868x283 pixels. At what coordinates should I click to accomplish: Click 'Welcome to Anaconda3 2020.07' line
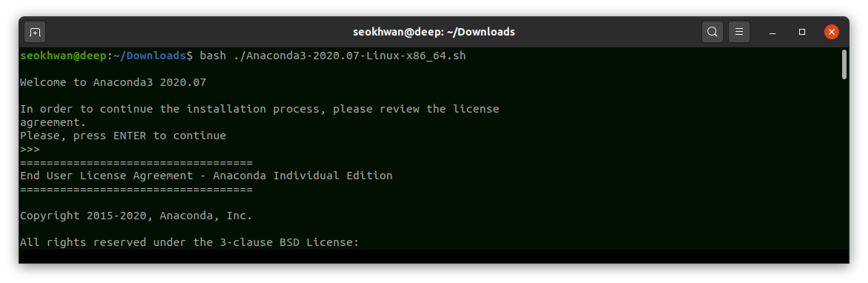coord(113,82)
